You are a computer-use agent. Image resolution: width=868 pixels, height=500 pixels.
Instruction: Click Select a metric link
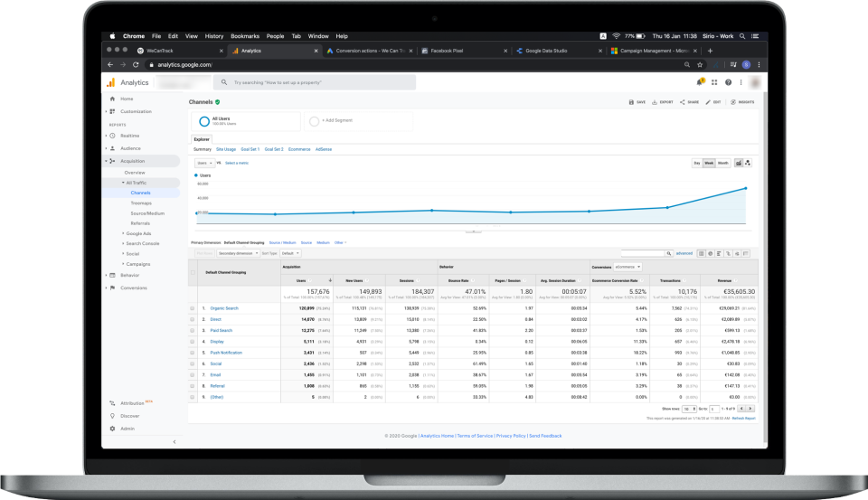(x=237, y=163)
